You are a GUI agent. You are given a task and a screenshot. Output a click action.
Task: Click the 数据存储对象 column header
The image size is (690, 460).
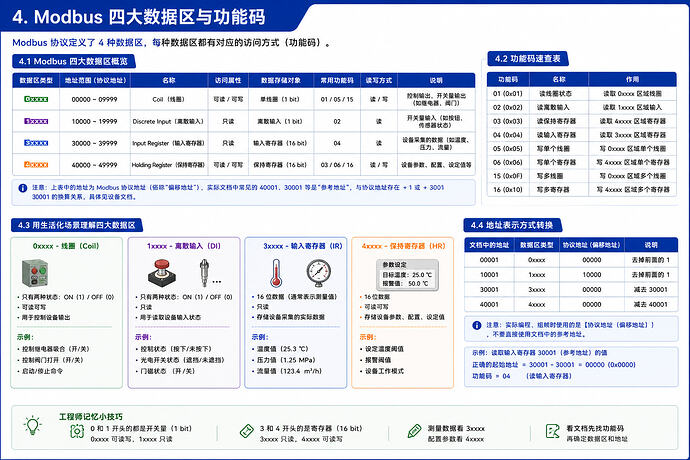click(281, 80)
